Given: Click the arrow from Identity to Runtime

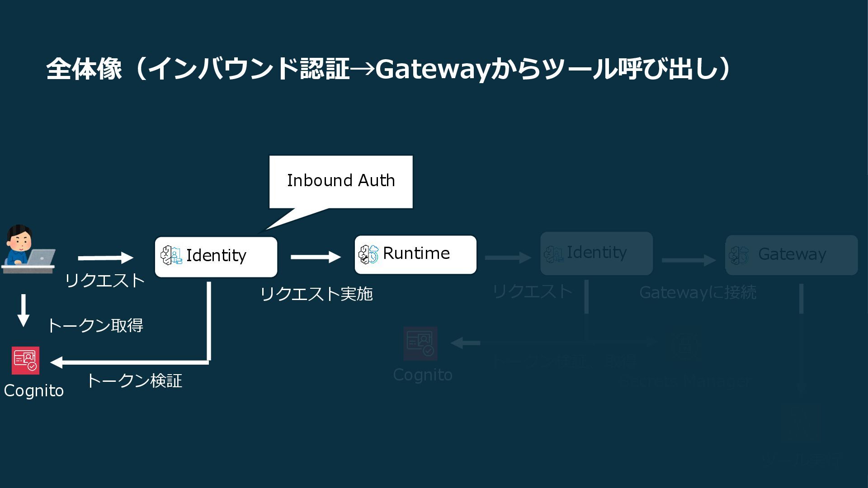Looking at the screenshot, I should (316, 257).
